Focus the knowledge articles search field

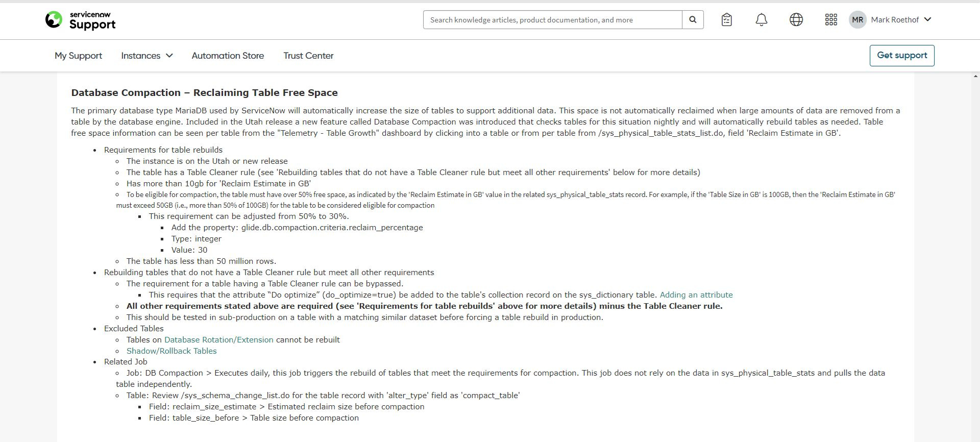552,20
